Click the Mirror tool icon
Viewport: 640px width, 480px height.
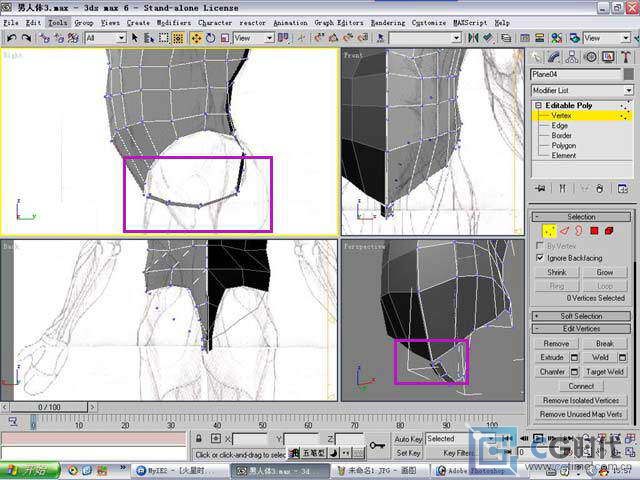(473, 38)
